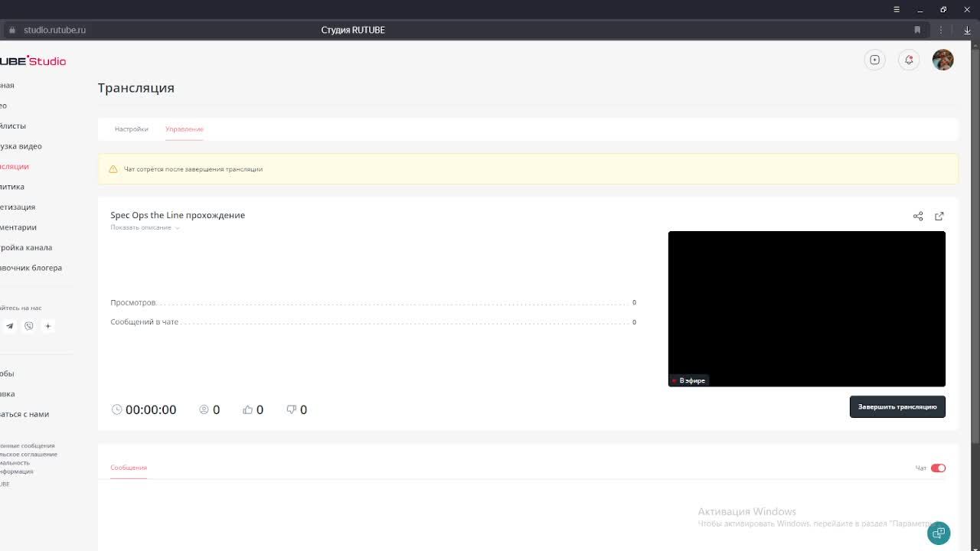The image size is (980, 551).
Task: Open the Загрузка видео sidebar item
Action: (21, 146)
